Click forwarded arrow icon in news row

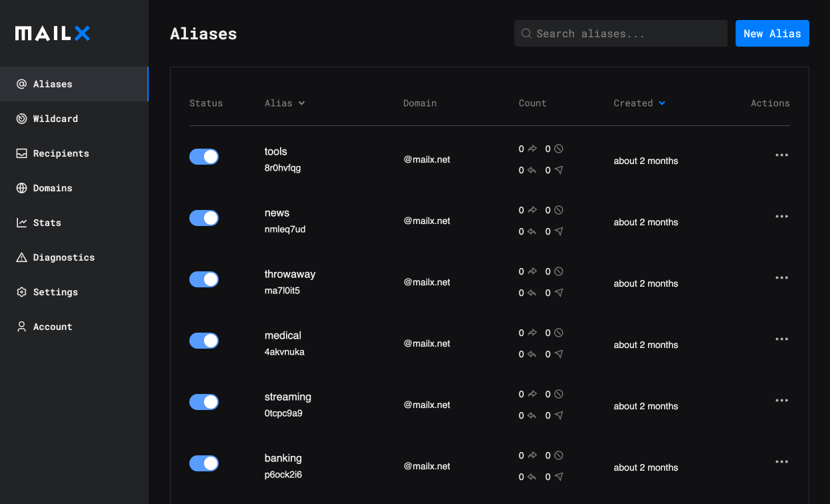point(532,210)
